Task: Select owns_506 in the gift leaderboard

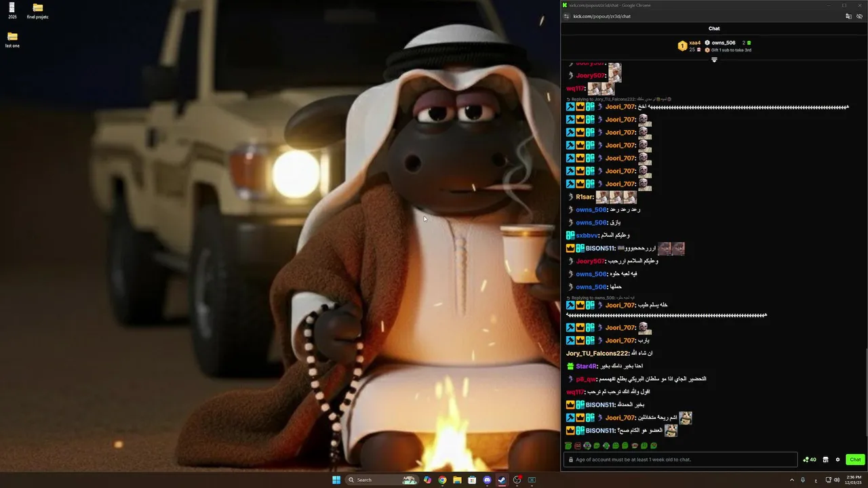Action: coord(724,43)
